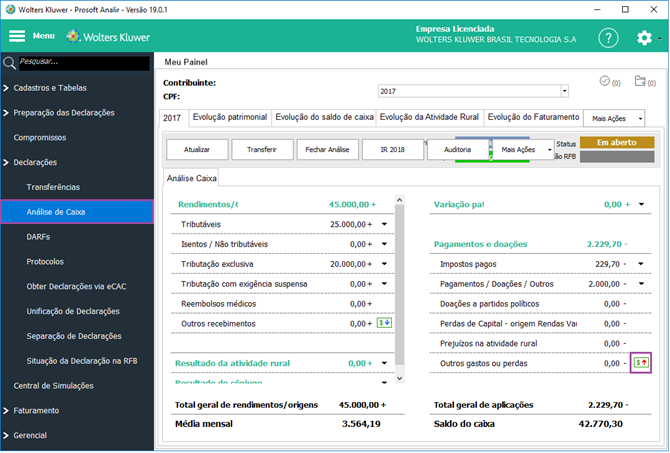The height and width of the screenshot is (453, 670).
Task: Expand Resultado da atividade rural section
Action: point(384,363)
